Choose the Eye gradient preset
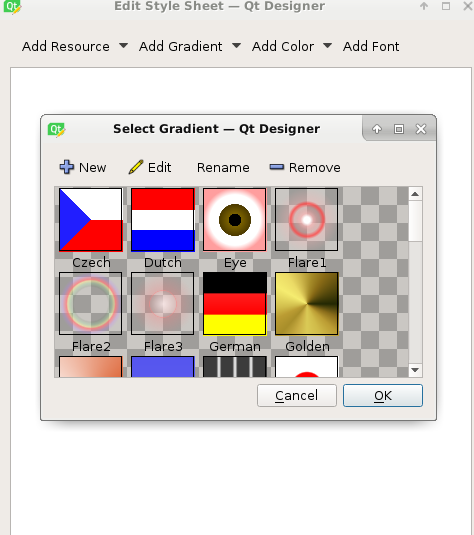The image size is (474, 535). point(235,220)
